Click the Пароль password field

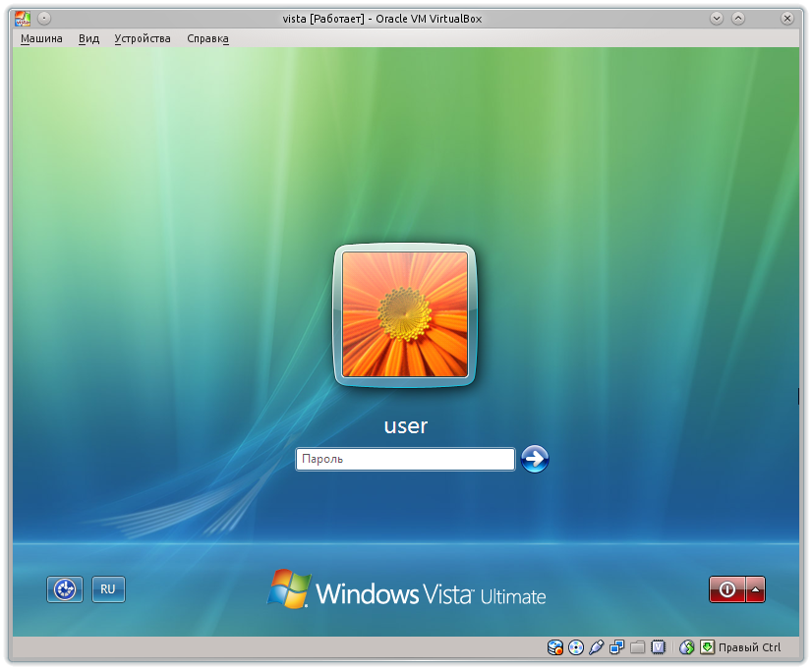click(403, 459)
